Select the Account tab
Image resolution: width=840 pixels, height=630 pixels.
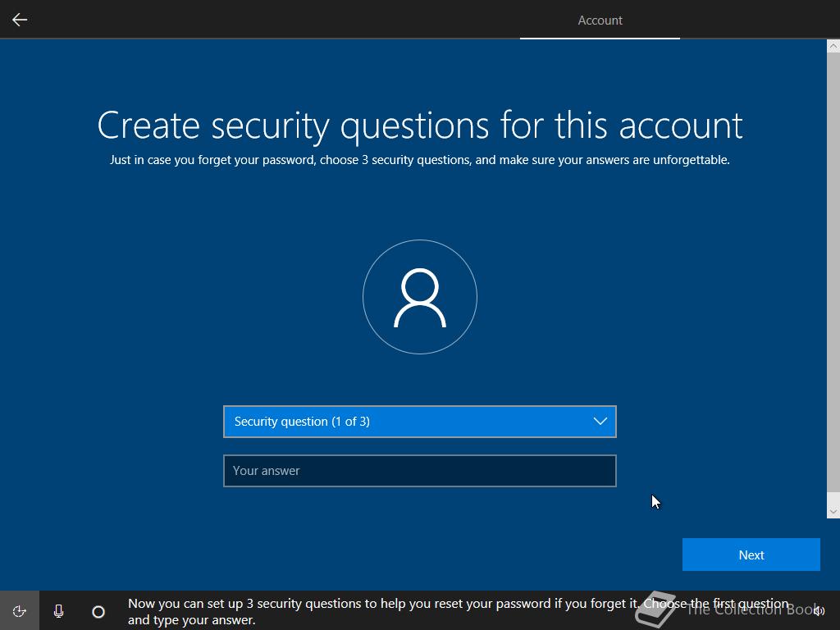click(600, 21)
